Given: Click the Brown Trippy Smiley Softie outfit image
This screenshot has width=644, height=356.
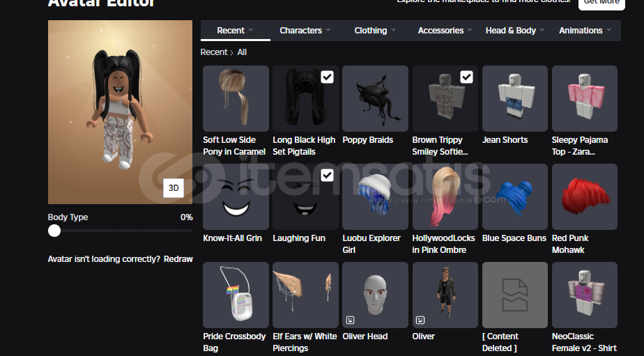Looking at the screenshot, I should 445,98.
